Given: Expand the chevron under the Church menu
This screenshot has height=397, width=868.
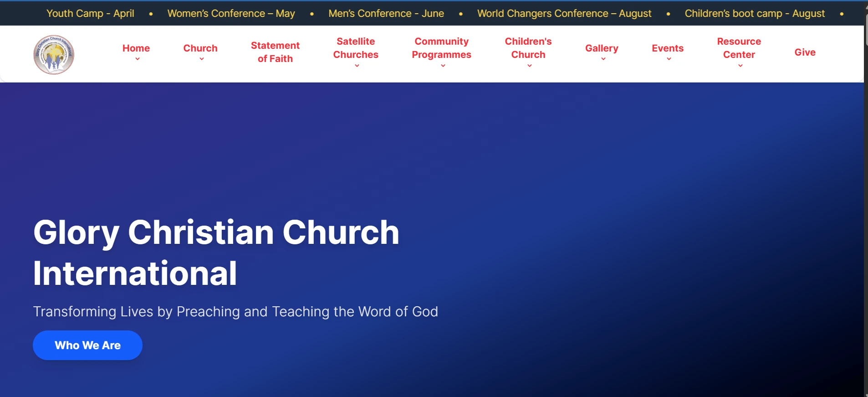Looking at the screenshot, I should pos(202,59).
